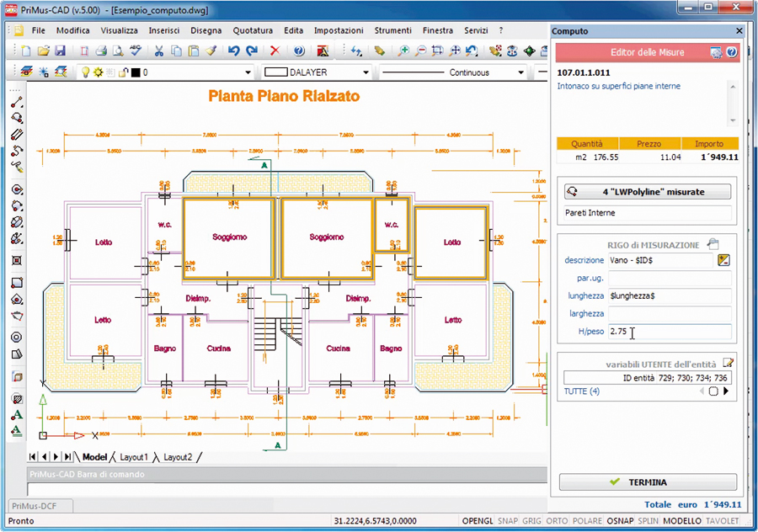Click the Cut scissors icon
Image resolution: width=758 pixels, height=532 pixels.
(158, 51)
